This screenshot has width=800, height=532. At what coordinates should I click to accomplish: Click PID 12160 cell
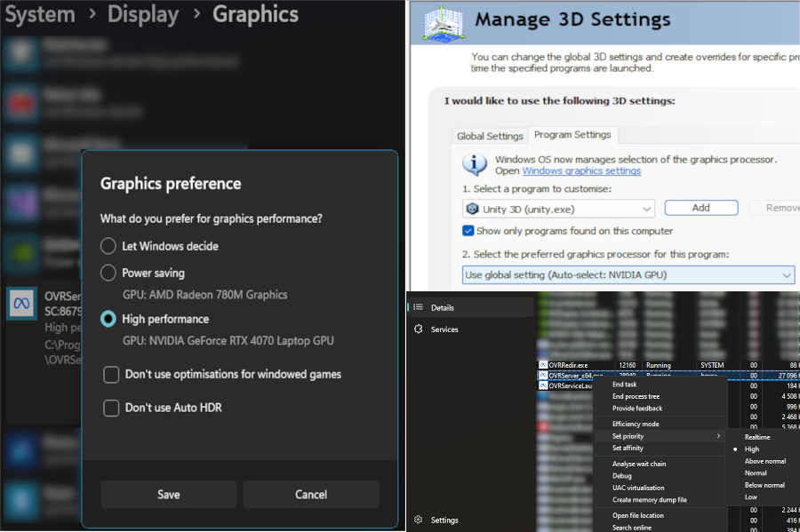pyautogui.click(x=627, y=365)
